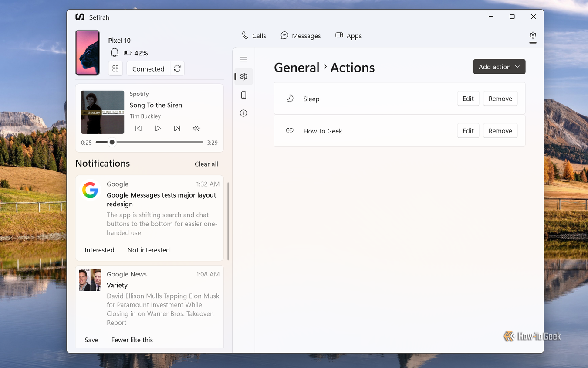588x368 pixels.
Task: Select General settings gear in sidebar
Action: tap(243, 77)
